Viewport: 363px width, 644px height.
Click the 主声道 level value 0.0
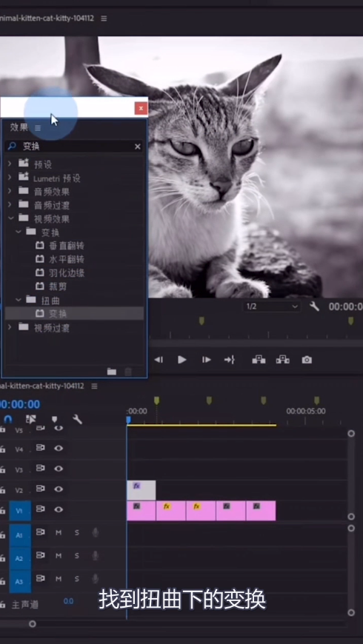[x=68, y=601]
